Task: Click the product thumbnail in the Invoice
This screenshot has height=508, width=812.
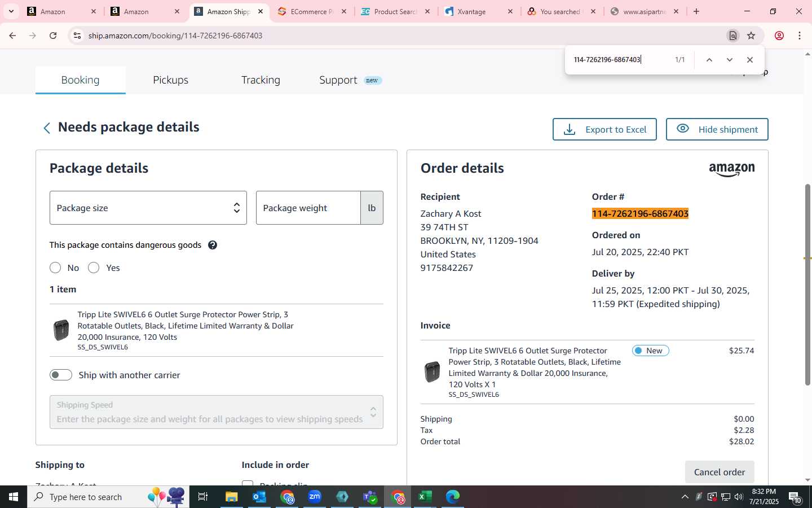Action: [x=432, y=372]
